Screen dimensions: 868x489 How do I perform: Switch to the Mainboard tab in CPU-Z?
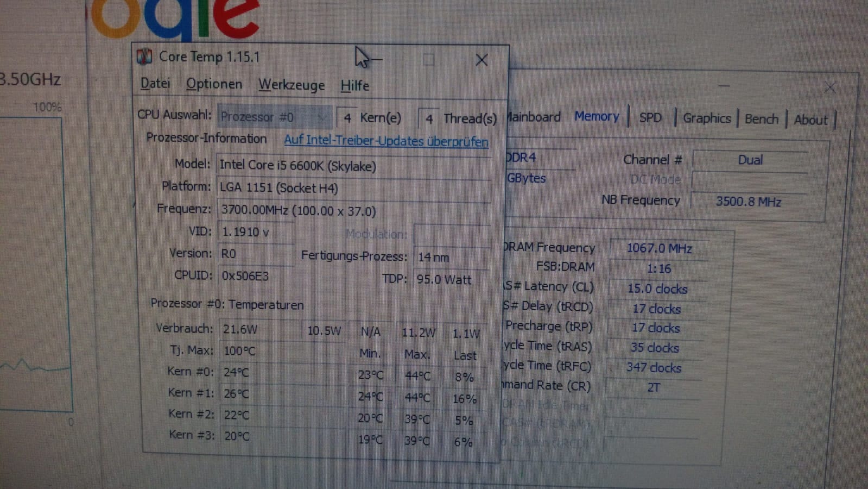[534, 116]
